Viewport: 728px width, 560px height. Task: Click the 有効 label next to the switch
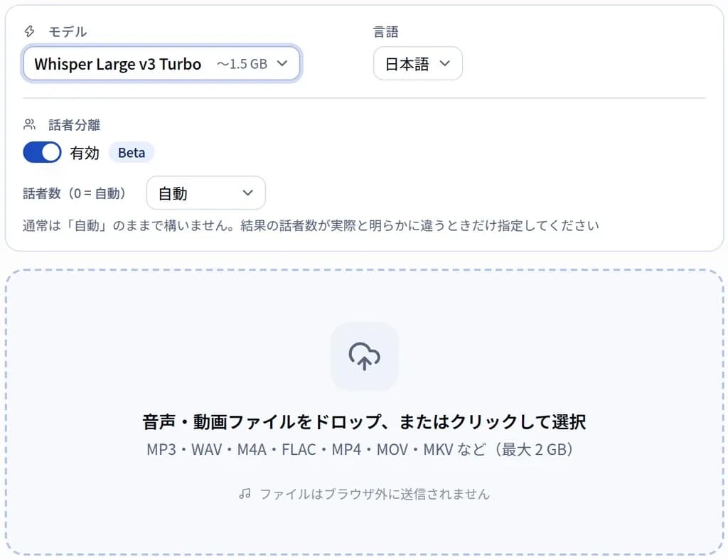[x=85, y=153]
